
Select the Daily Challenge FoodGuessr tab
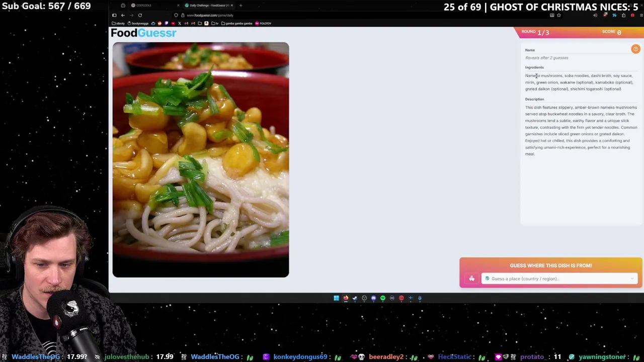click(209, 6)
